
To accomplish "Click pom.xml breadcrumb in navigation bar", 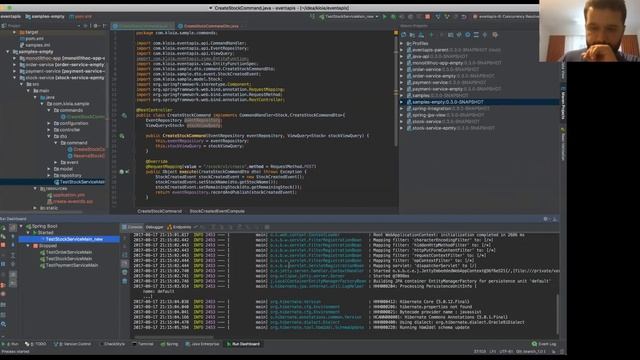I will point(81,17).
